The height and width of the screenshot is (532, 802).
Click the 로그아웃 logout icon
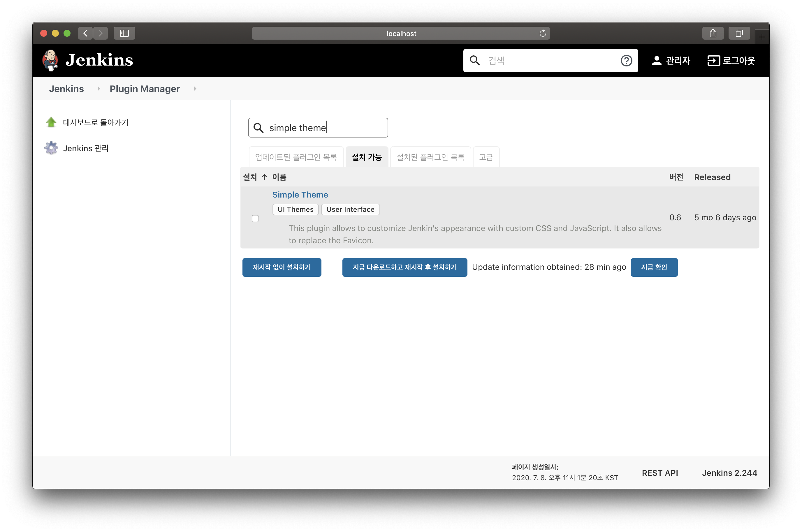(713, 61)
